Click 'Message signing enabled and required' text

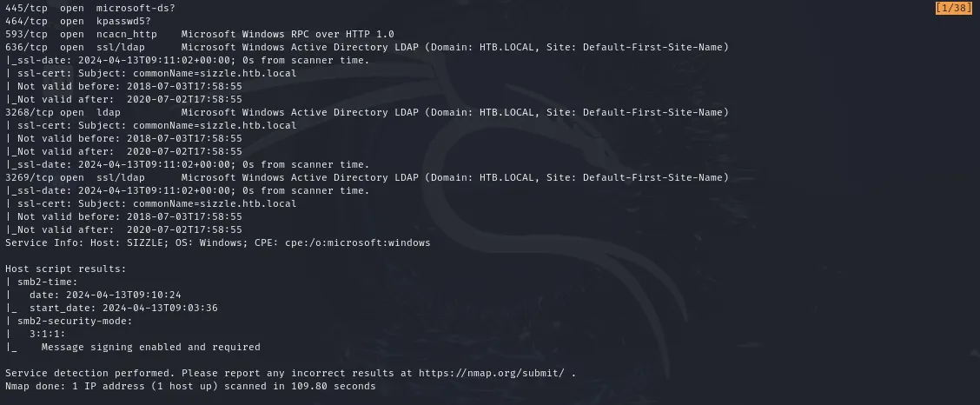pos(150,347)
